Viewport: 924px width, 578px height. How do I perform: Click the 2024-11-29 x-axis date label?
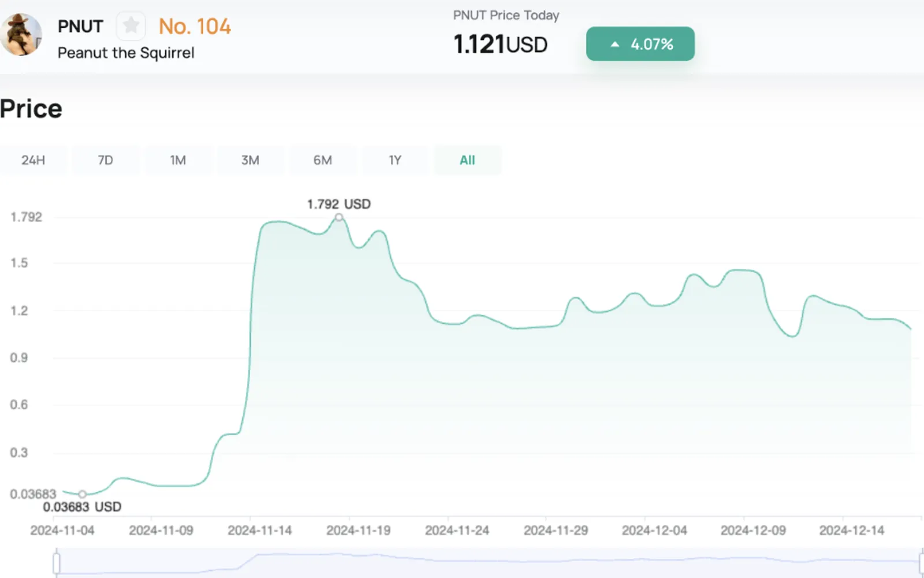click(556, 531)
